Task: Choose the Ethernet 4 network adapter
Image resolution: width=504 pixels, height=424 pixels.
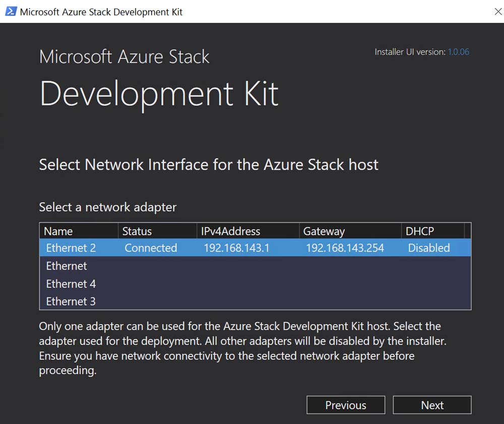Action: coord(71,284)
